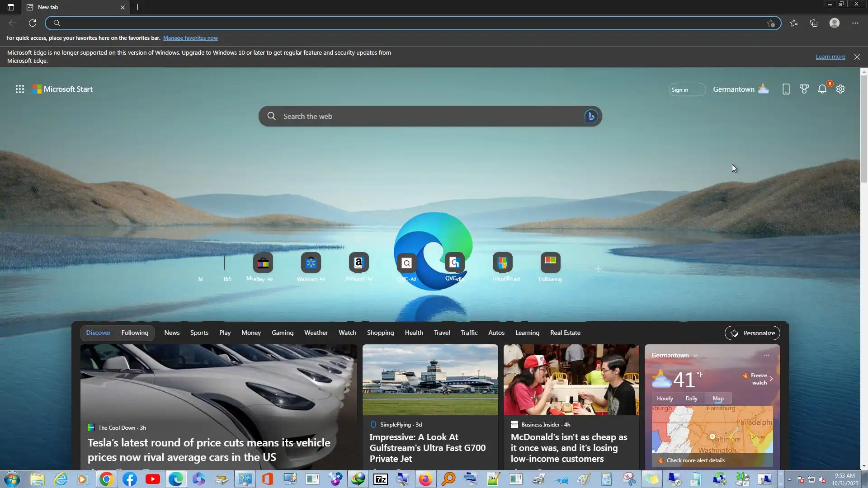Expand the Germantown weather location dropdown
868x488 pixels.
(x=695, y=356)
